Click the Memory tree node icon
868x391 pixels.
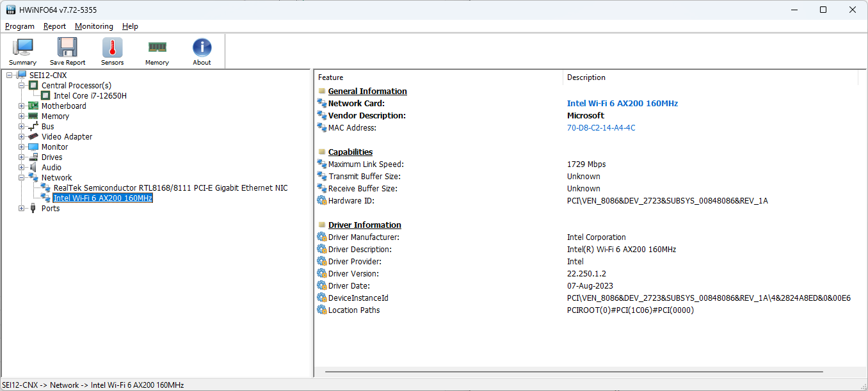(x=33, y=116)
